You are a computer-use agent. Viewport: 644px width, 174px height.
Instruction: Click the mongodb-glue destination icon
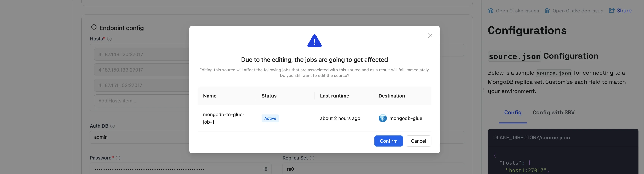382,118
